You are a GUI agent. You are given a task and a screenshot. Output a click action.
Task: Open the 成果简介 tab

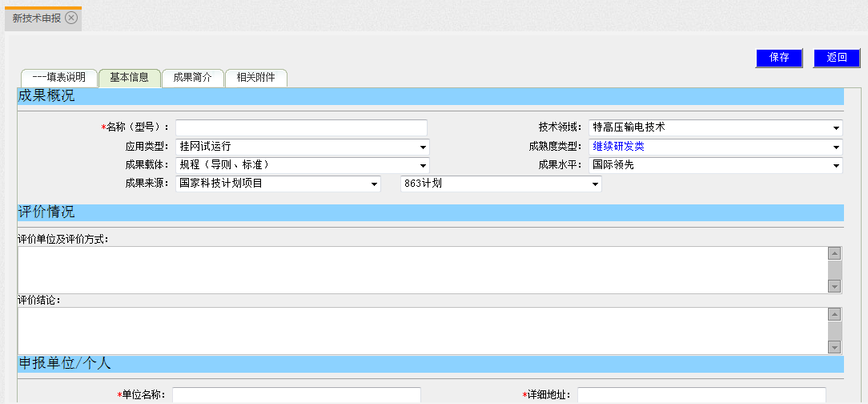pos(192,78)
